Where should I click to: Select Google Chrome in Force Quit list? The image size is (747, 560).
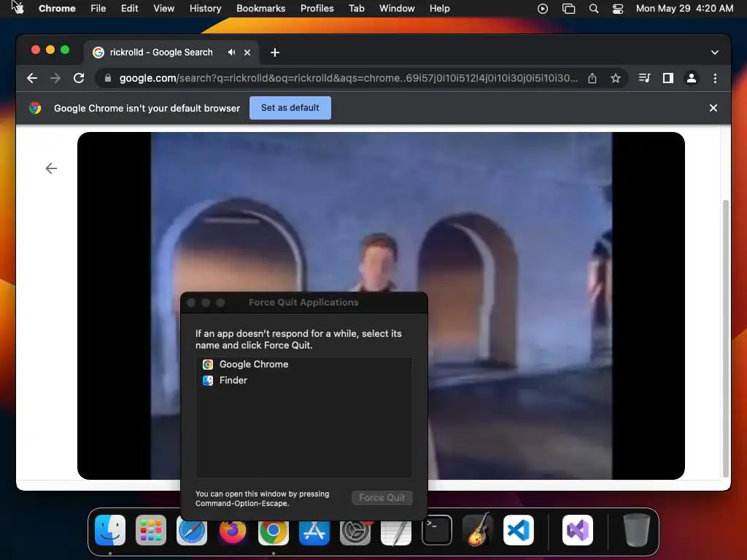pos(304,365)
